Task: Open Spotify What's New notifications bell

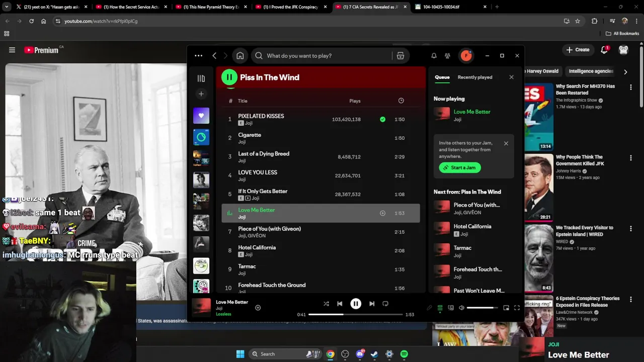Action: (434, 56)
